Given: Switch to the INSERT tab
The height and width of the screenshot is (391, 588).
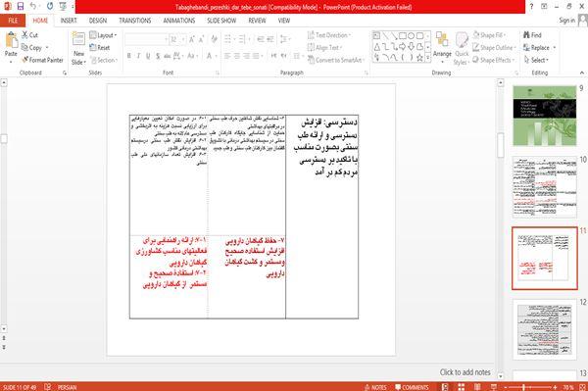Looking at the screenshot, I should click(69, 21).
